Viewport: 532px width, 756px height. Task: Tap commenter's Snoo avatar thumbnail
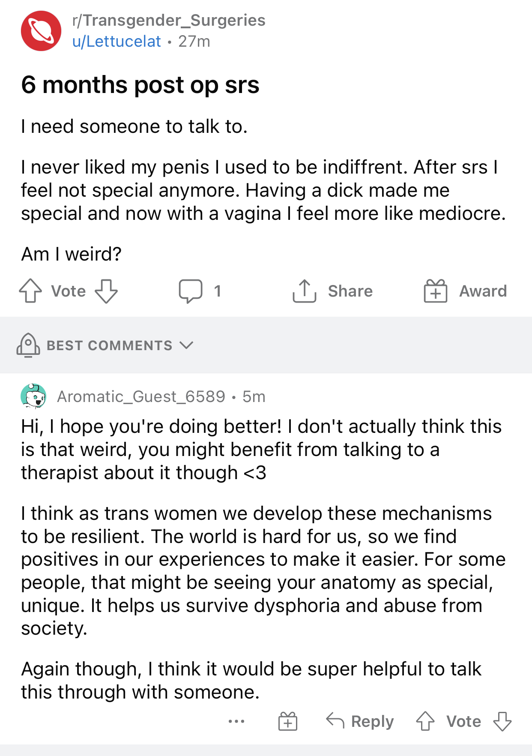[x=33, y=396]
